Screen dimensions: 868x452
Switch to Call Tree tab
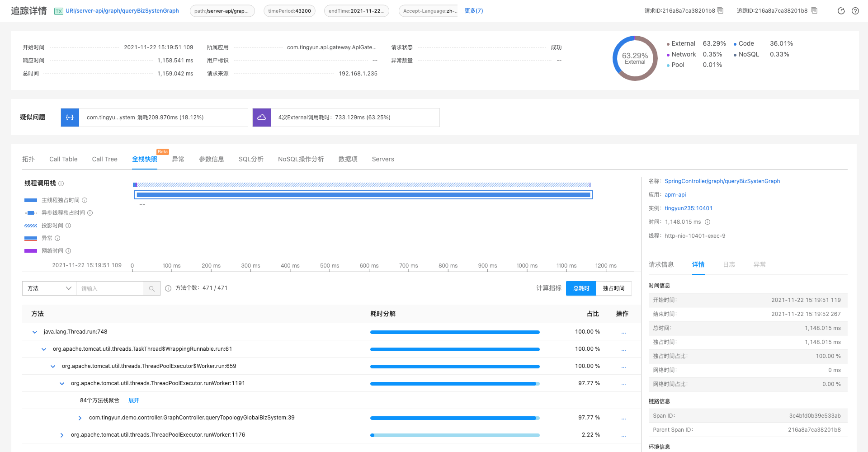point(104,159)
